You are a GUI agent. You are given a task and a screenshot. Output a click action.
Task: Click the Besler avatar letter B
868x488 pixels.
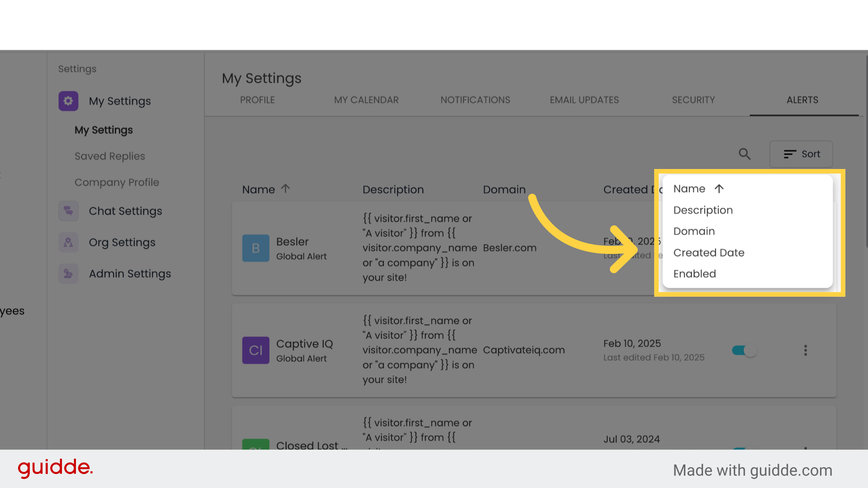point(255,248)
